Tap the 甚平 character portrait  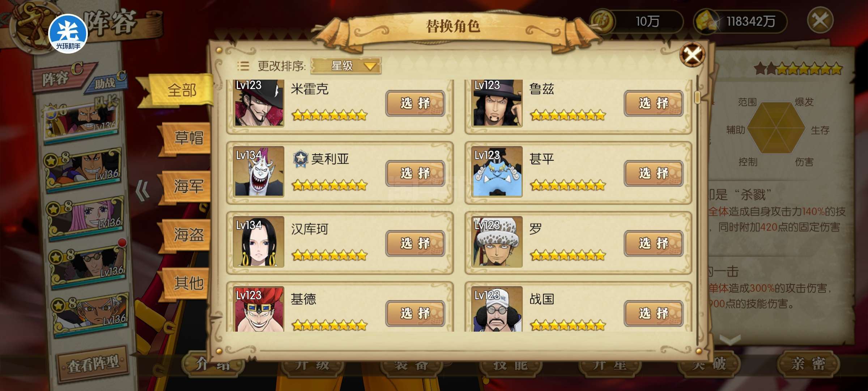coord(497,172)
